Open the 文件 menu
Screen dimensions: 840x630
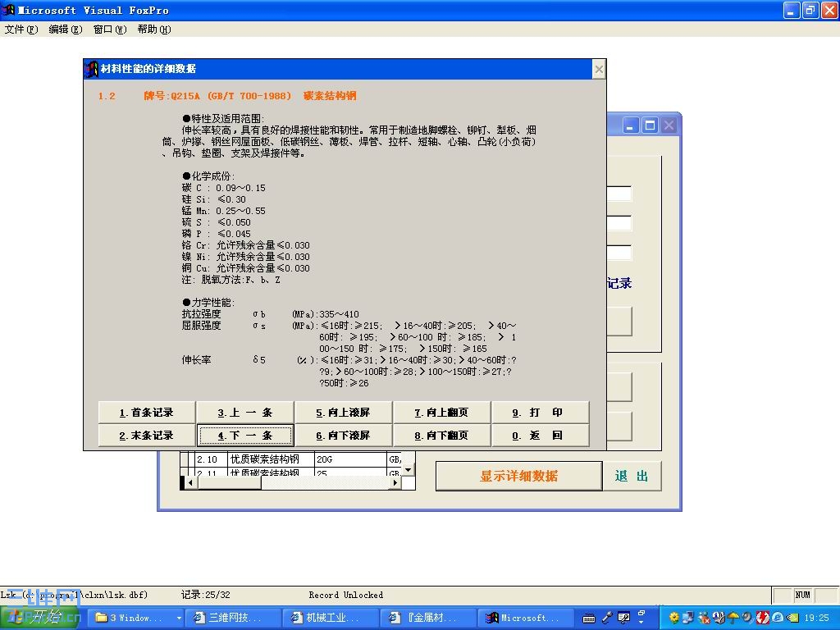(21, 30)
